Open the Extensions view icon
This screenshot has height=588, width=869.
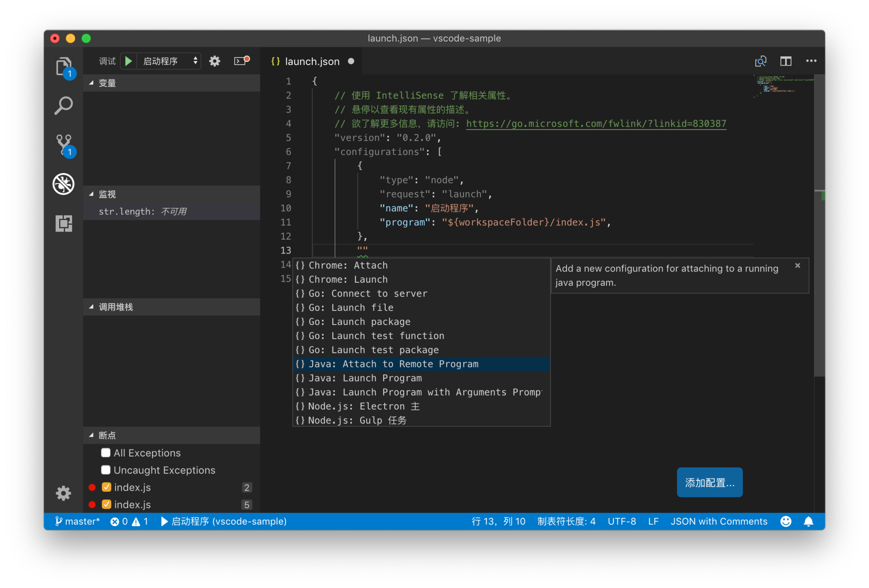click(x=63, y=223)
